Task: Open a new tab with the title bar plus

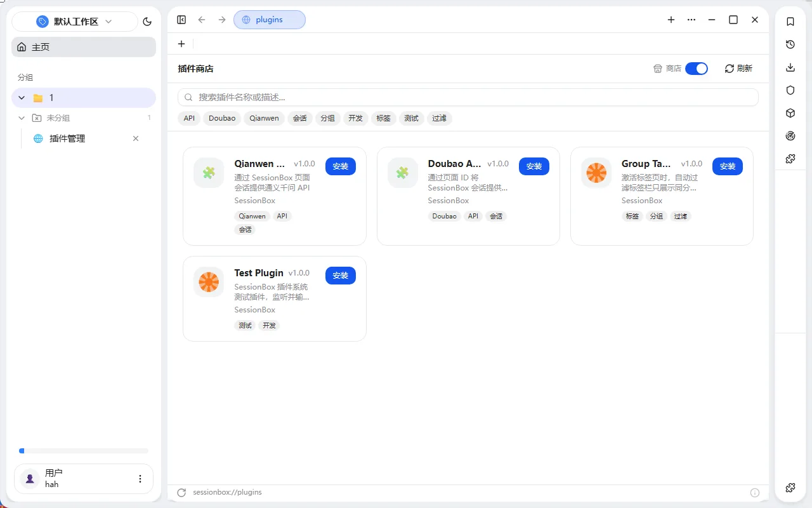Action: point(671,20)
